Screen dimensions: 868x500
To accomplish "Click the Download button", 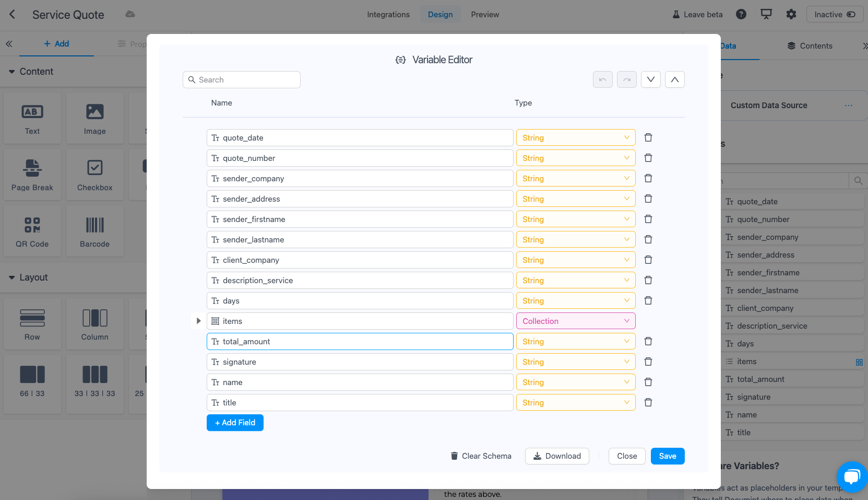I will 557,456.
